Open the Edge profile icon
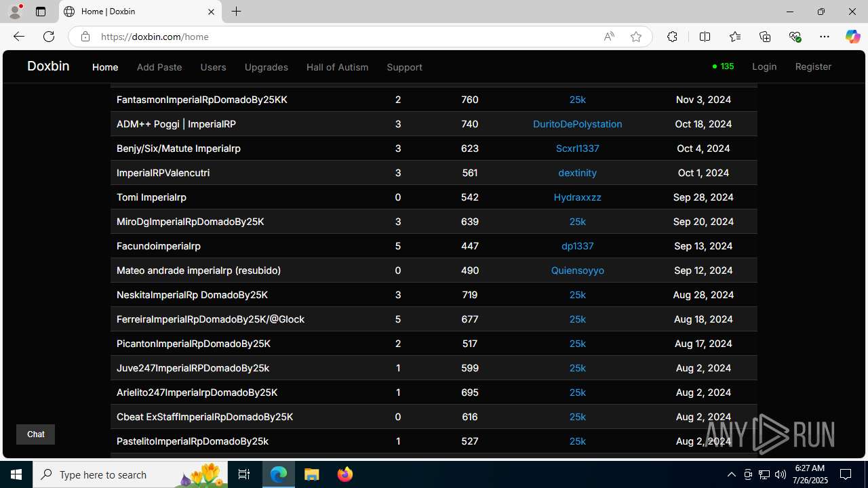The width and height of the screenshot is (868, 488). tap(15, 12)
